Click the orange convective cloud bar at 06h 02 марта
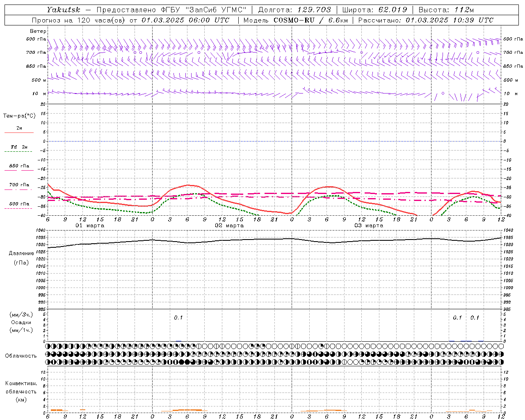The image size is (525, 420). 187,410
